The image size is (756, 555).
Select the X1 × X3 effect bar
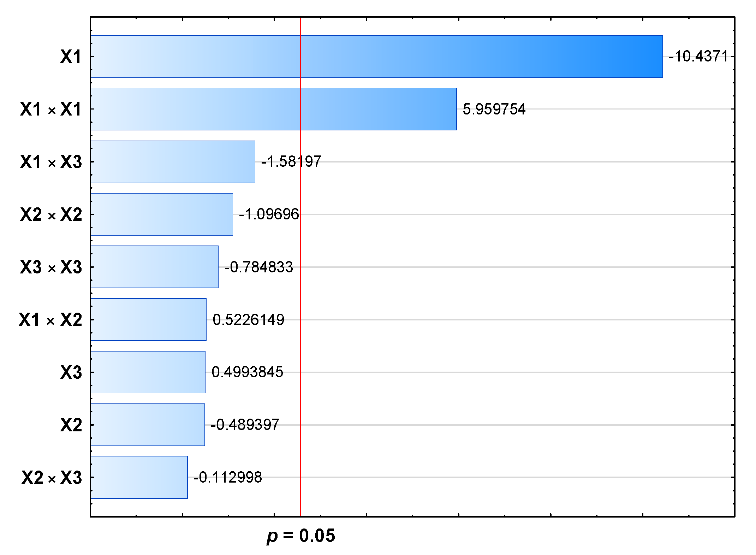(x=173, y=162)
